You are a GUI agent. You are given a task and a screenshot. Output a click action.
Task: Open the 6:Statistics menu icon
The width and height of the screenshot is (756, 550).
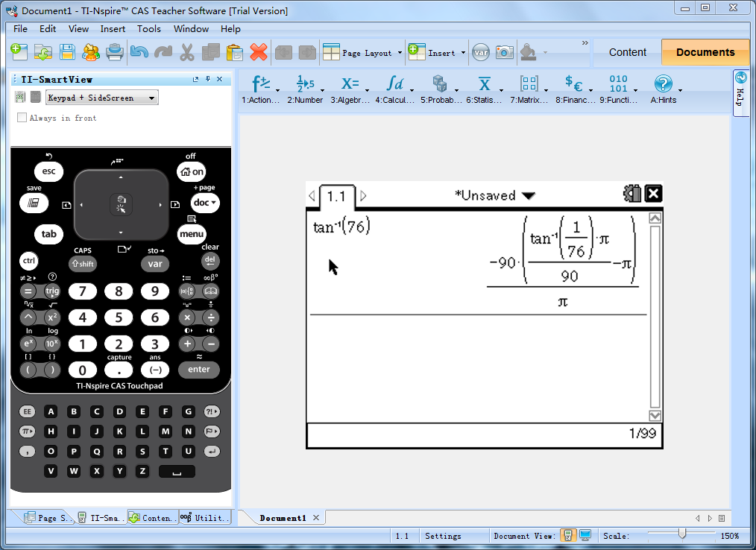tap(484, 84)
